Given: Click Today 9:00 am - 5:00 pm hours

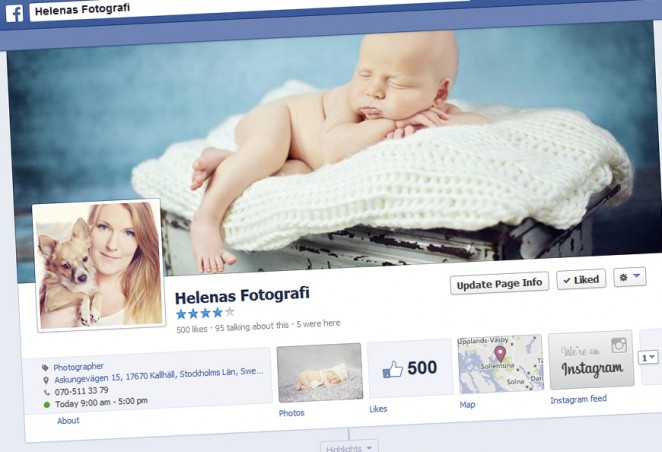Looking at the screenshot, I should click(101, 402).
